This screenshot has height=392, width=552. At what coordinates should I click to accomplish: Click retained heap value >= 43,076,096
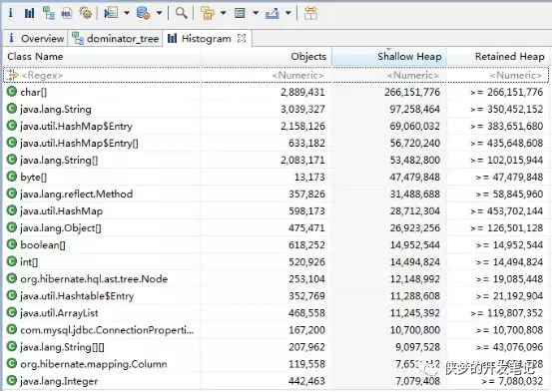tap(509, 347)
